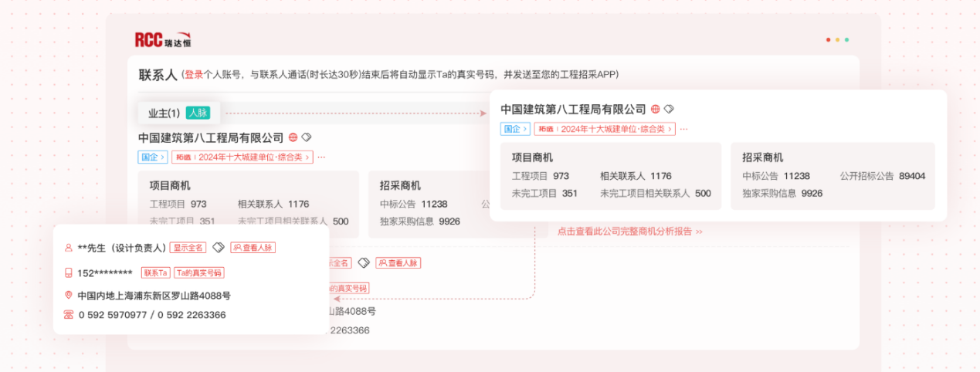Click the 项目商机 heading in the popup card
Viewport: 980px width, 372px height.
(x=532, y=157)
